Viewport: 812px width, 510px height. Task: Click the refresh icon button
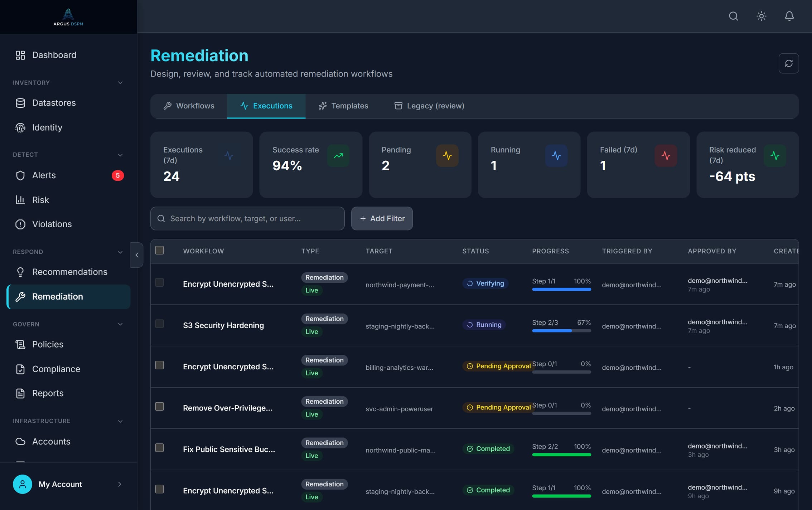click(x=788, y=63)
